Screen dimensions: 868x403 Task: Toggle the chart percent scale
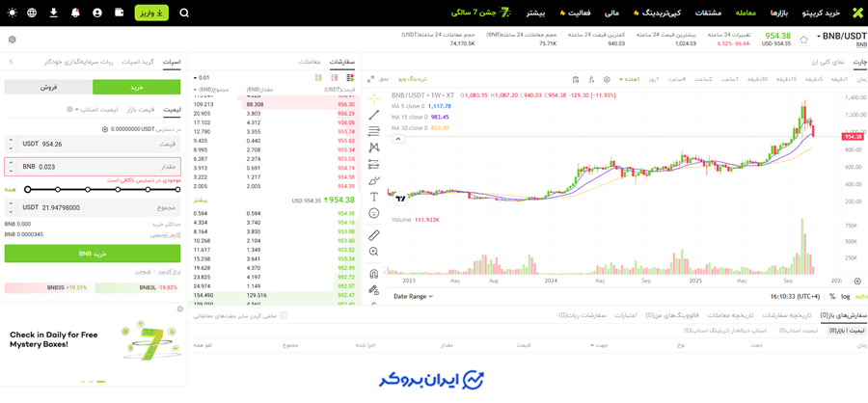point(832,296)
